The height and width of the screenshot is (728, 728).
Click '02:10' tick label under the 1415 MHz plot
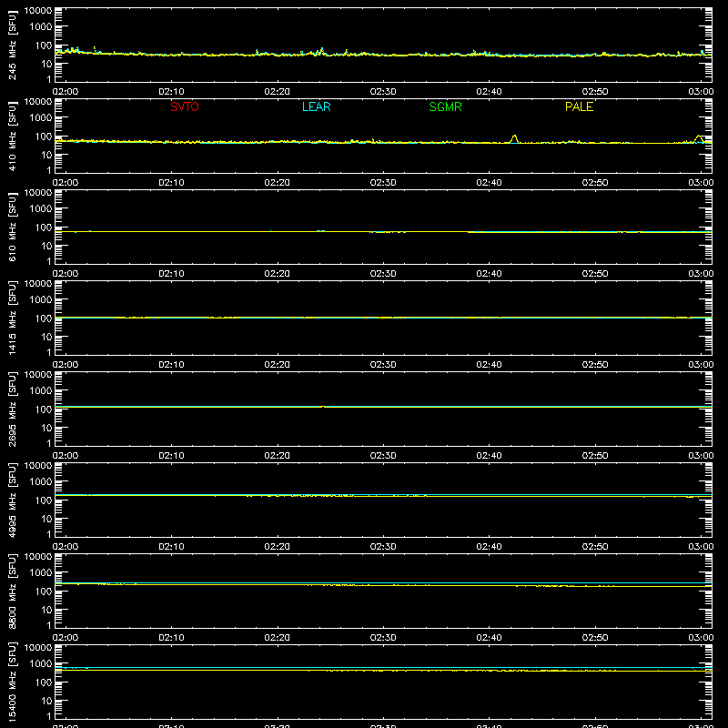(171, 365)
